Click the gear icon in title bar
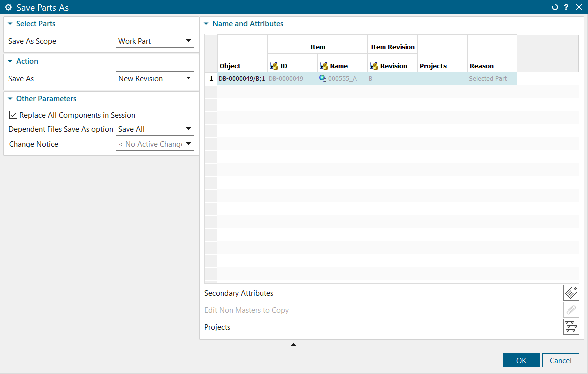This screenshot has width=588, height=374. pyautogui.click(x=8, y=7)
